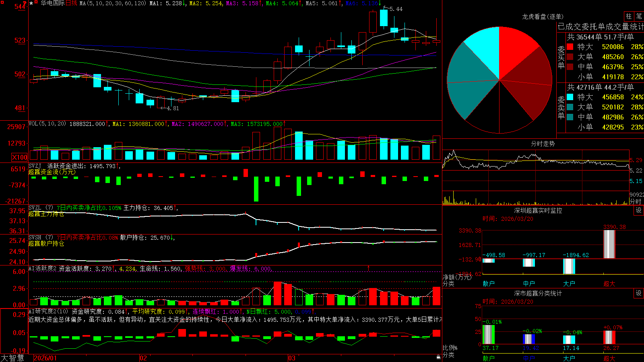
Task: Click the ×100 volume multiplier box
Action: [20, 157]
